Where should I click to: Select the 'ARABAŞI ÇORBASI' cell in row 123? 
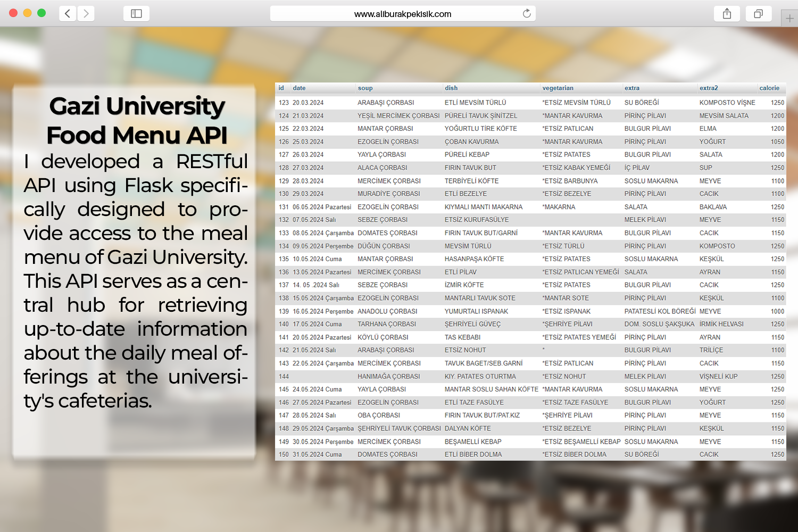click(386, 103)
